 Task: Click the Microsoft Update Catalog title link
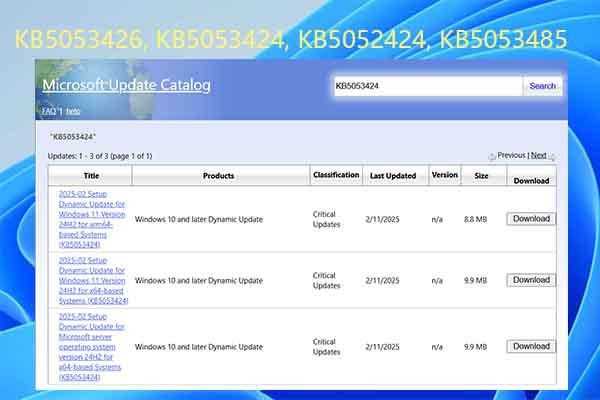126,85
